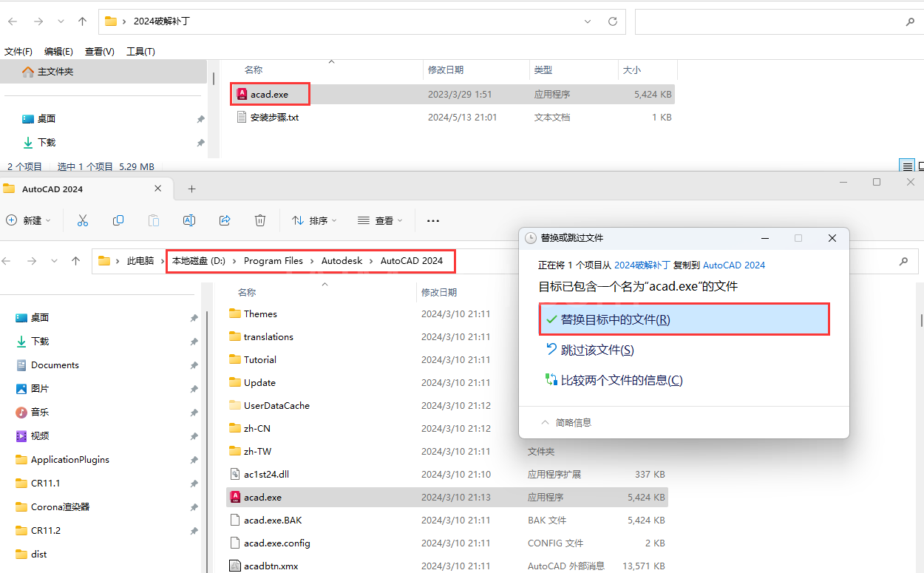
Task: Open the 排序 sort dropdown
Action: 315,220
